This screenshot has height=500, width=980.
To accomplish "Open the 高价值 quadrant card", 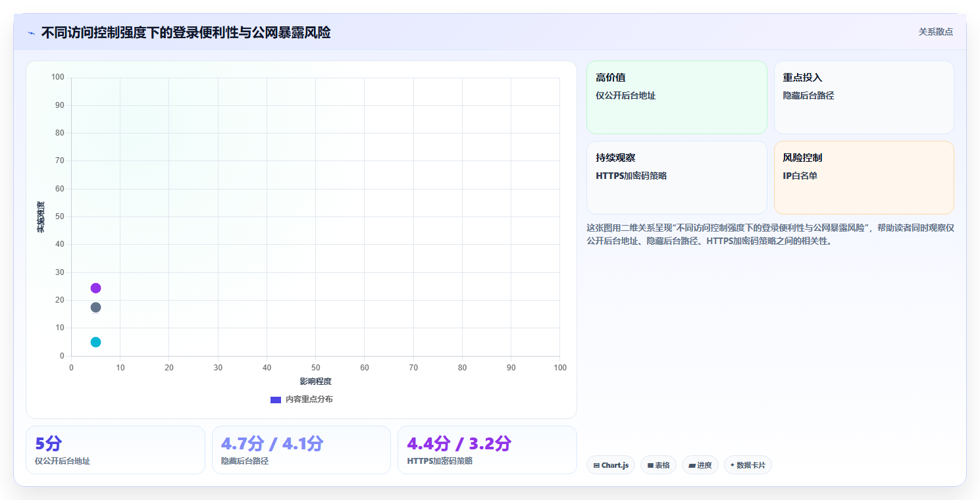I will tap(677, 97).
